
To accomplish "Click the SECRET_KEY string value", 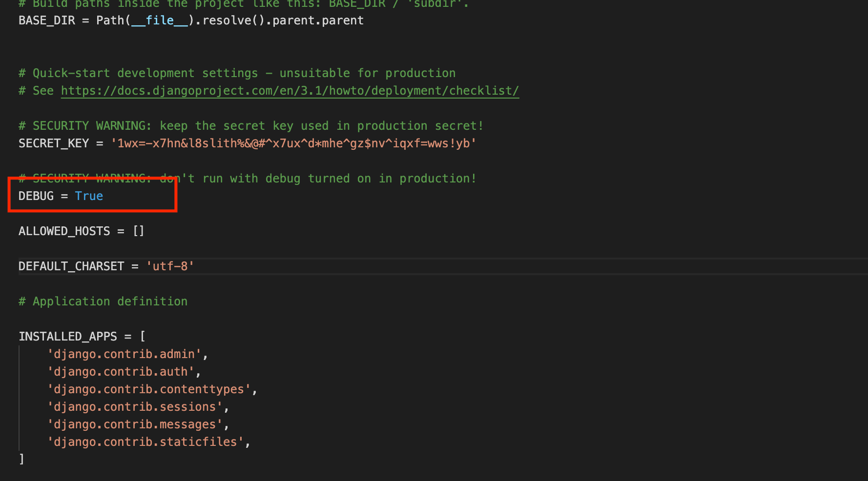I will click(x=293, y=143).
